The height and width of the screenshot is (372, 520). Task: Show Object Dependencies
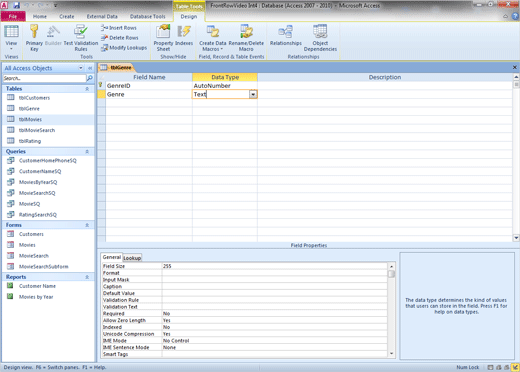pos(320,38)
